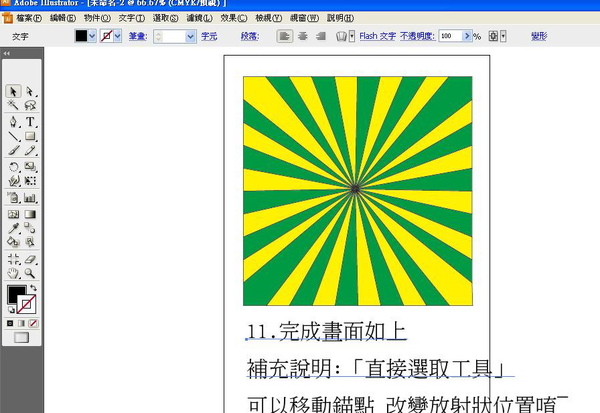Set paint mode to None
The height and width of the screenshot is (413, 600).
[33, 323]
